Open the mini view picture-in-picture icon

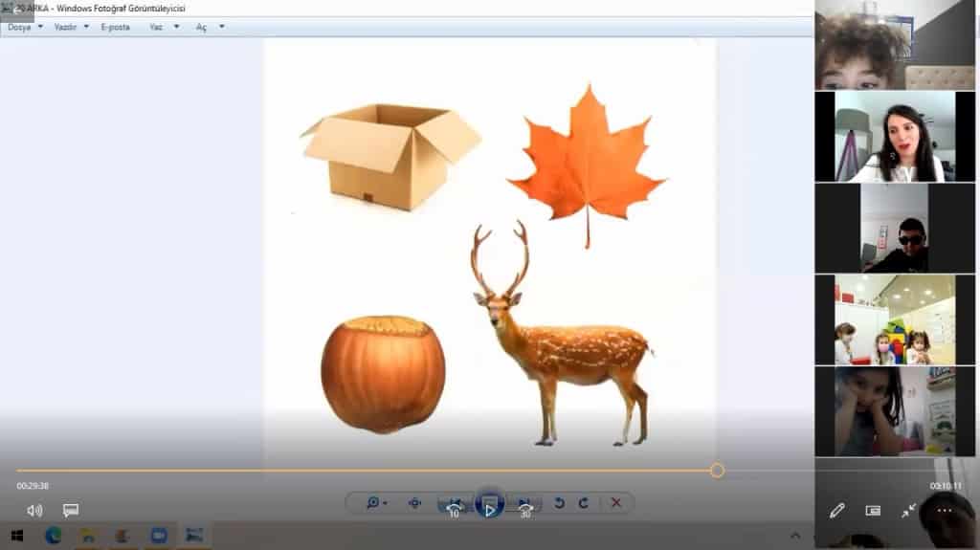point(873,511)
